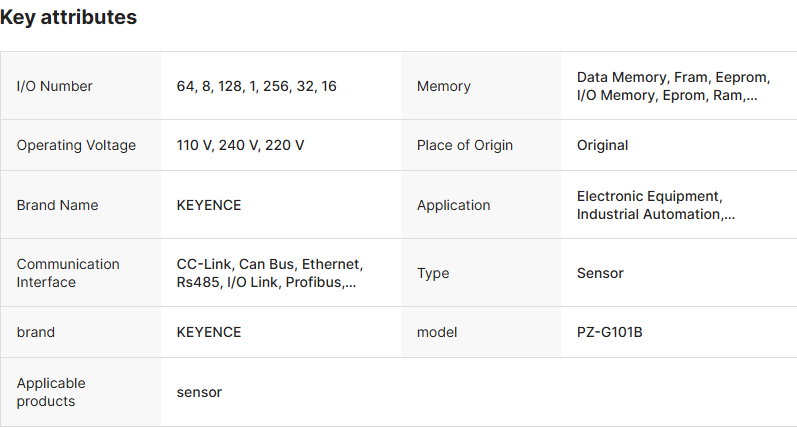Click the Type attribute label

[433, 273]
